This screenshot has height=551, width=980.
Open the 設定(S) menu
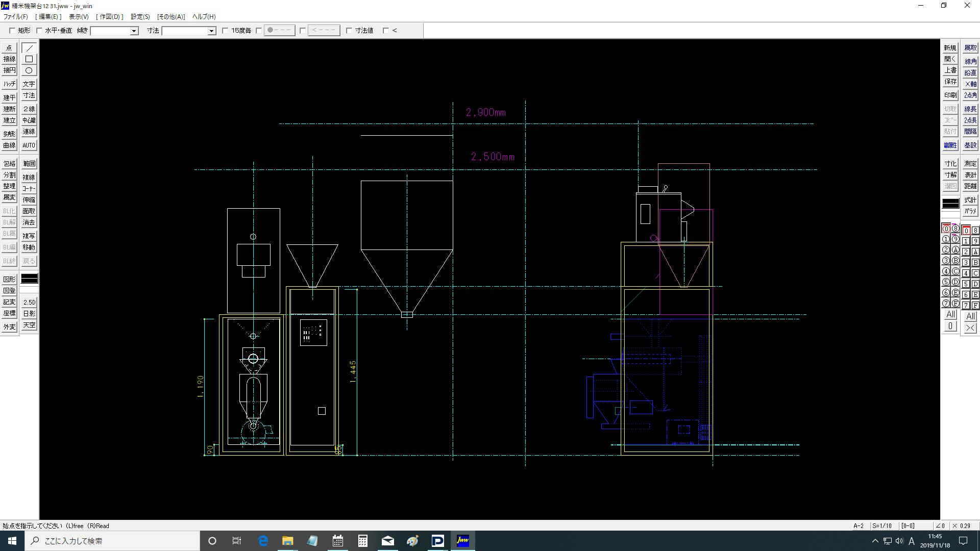click(140, 17)
